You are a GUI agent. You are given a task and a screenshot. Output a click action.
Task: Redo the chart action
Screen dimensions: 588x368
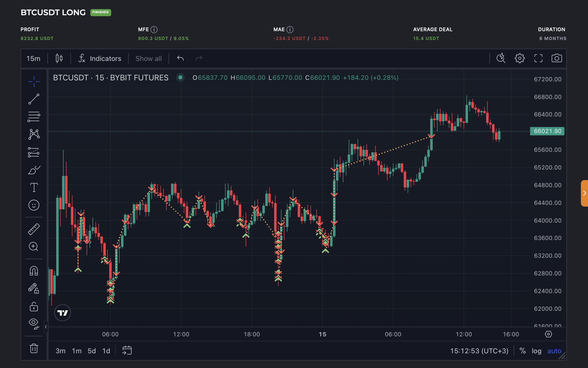[x=199, y=58]
